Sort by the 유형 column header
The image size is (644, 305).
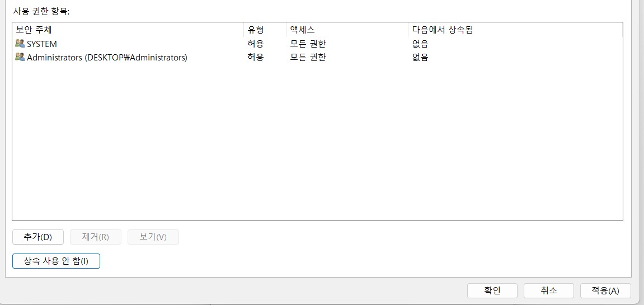(265, 30)
